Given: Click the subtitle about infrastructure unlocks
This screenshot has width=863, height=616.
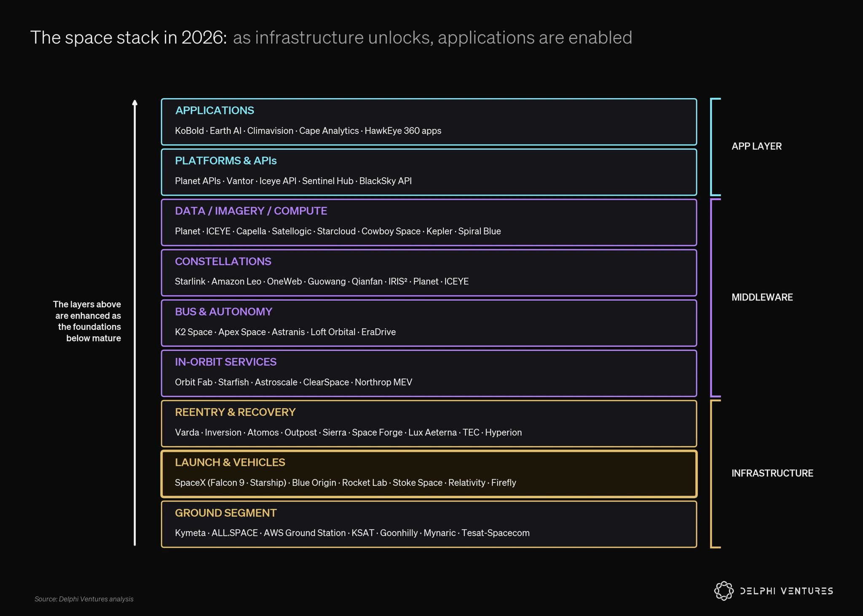Looking at the screenshot, I should click(x=432, y=37).
